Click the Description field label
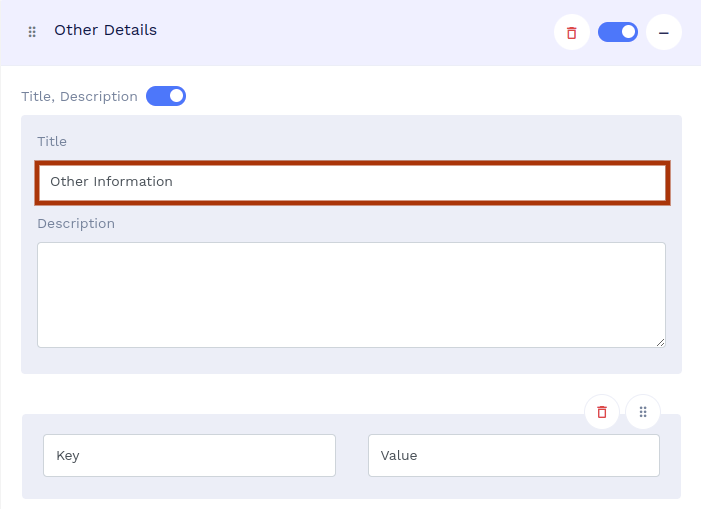 [76, 224]
